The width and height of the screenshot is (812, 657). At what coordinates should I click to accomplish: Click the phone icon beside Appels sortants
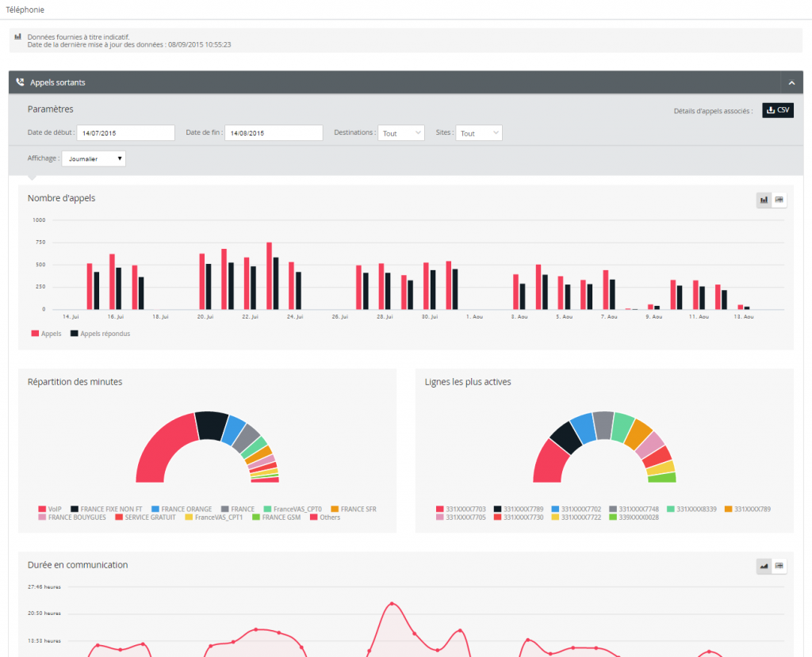(20, 82)
